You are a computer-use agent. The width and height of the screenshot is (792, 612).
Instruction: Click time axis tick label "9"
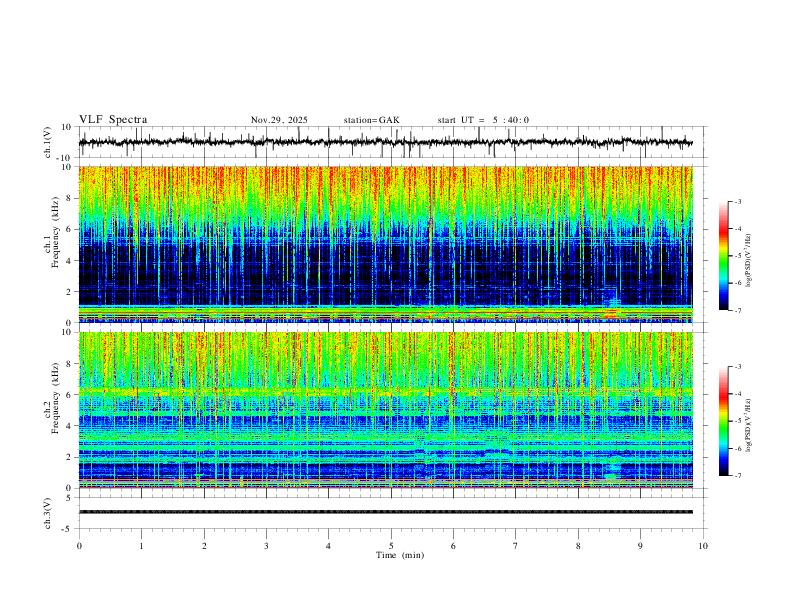coord(640,546)
